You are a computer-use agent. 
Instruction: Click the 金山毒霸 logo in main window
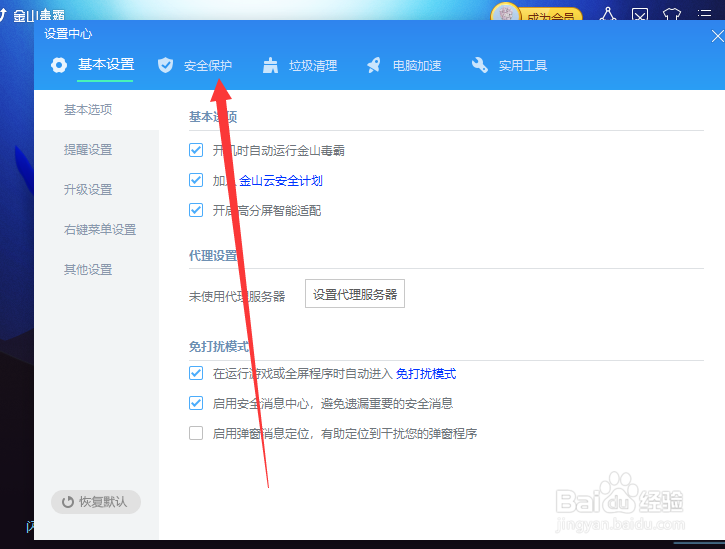tap(33, 15)
